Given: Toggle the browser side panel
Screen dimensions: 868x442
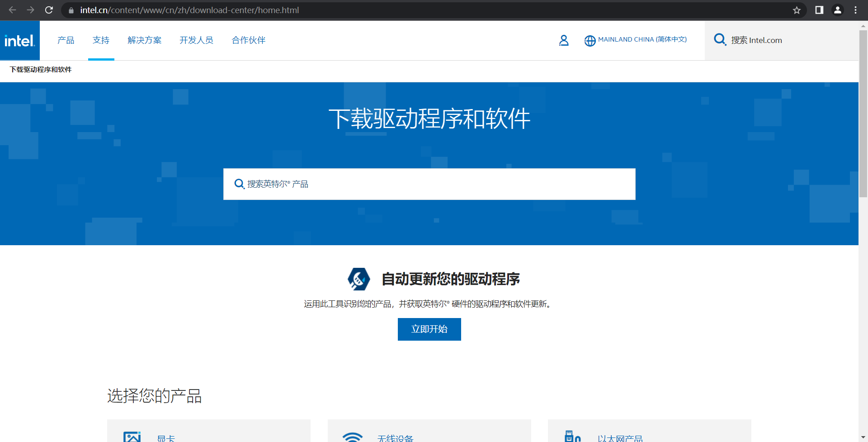Looking at the screenshot, I should [x=819, y=10].
